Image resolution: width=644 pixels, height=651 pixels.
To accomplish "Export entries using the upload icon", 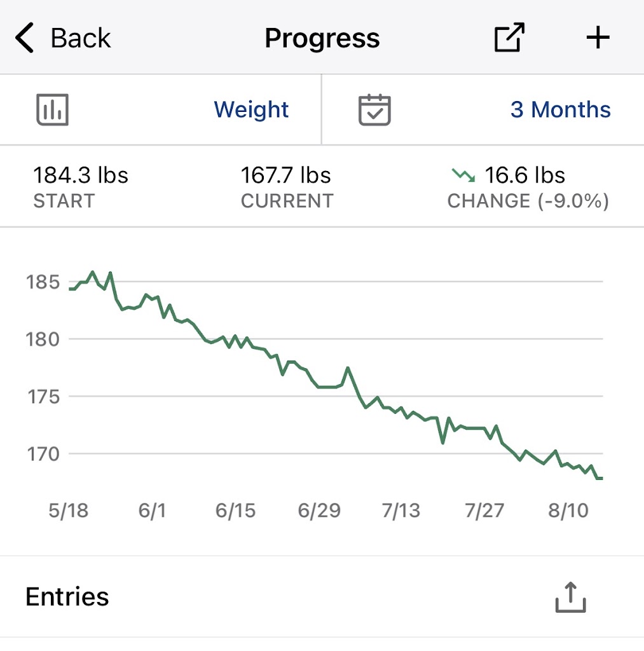I will [570, 597].
